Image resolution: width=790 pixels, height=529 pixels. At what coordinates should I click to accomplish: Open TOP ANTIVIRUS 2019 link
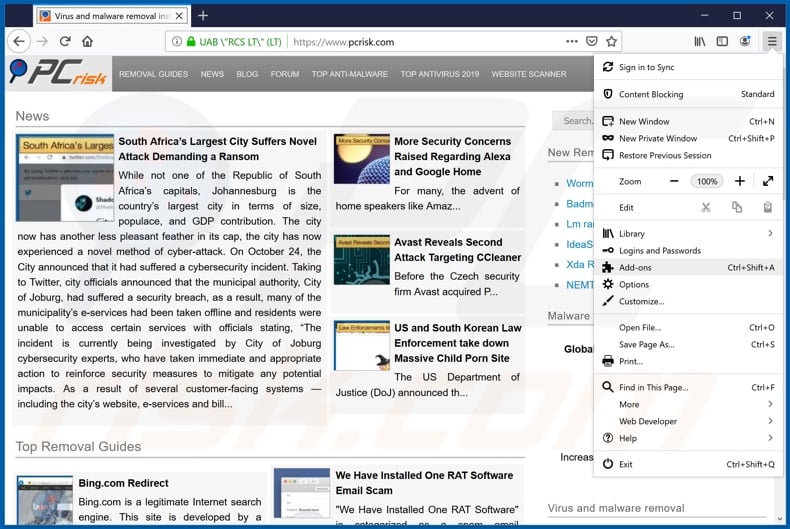440,74
